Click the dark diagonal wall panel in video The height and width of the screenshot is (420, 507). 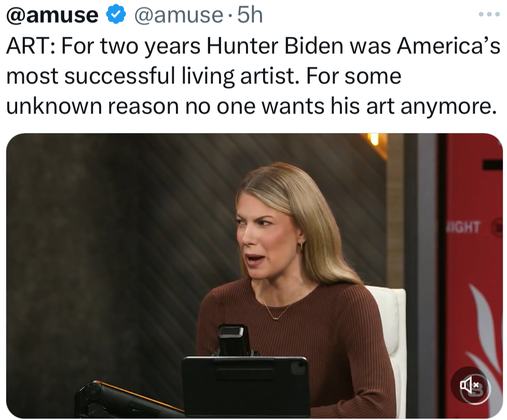click(104, 233)
